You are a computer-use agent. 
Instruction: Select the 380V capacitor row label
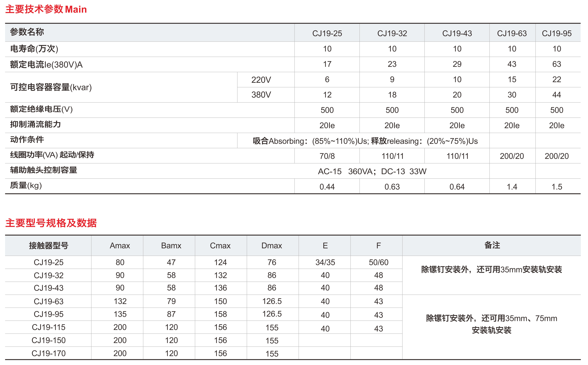pyautogui.click(x=261, y=95)
